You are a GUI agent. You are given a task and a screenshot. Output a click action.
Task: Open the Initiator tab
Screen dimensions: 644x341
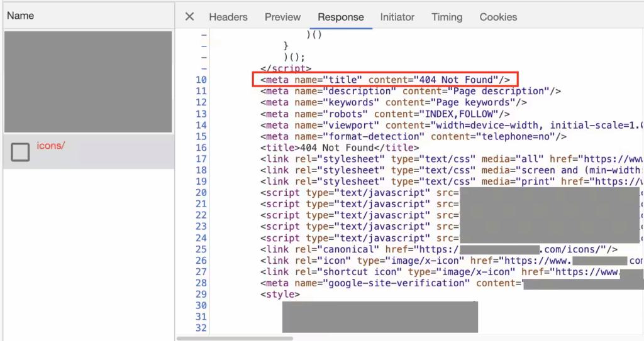click(x=397, y=17)
